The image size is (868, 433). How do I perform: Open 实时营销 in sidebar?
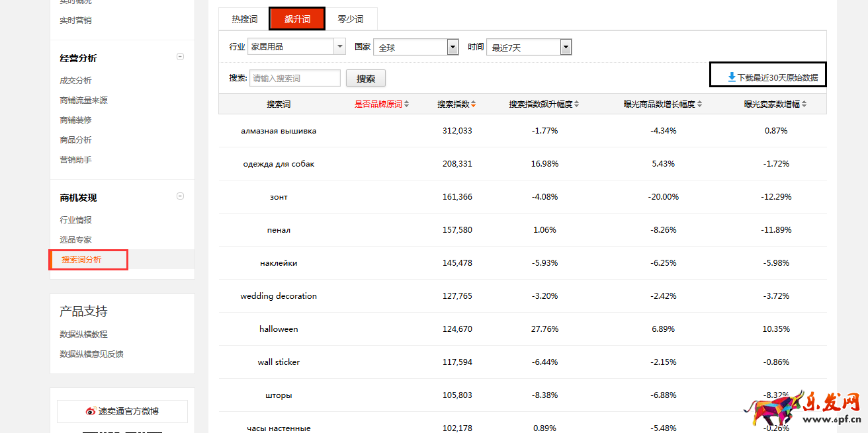[x=75, y=20]
